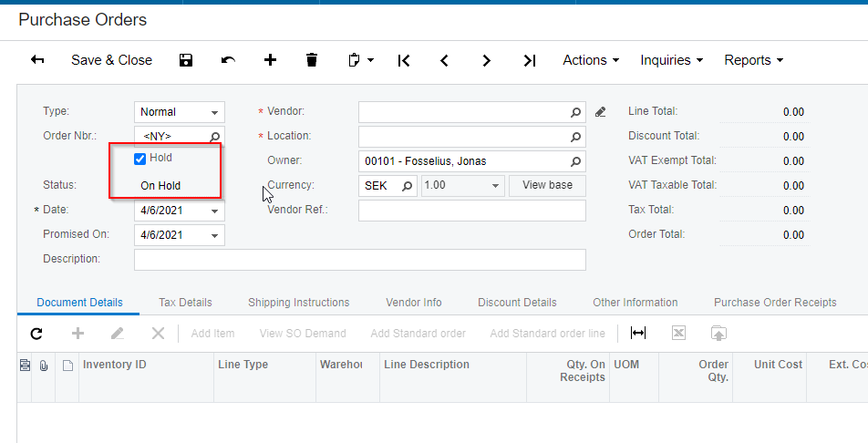Delete the order using the trash icon
Viewport: 868px width, 443px height.
[x=312, y=60]
